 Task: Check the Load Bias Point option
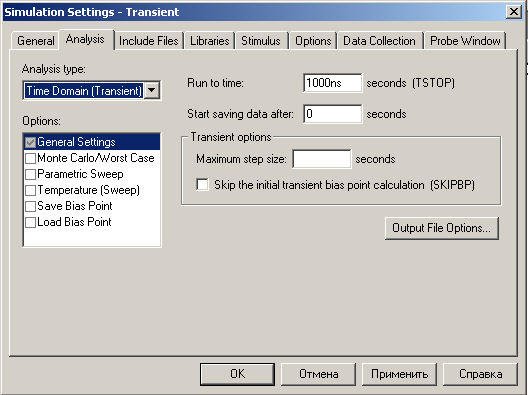[x=30, y=222]
